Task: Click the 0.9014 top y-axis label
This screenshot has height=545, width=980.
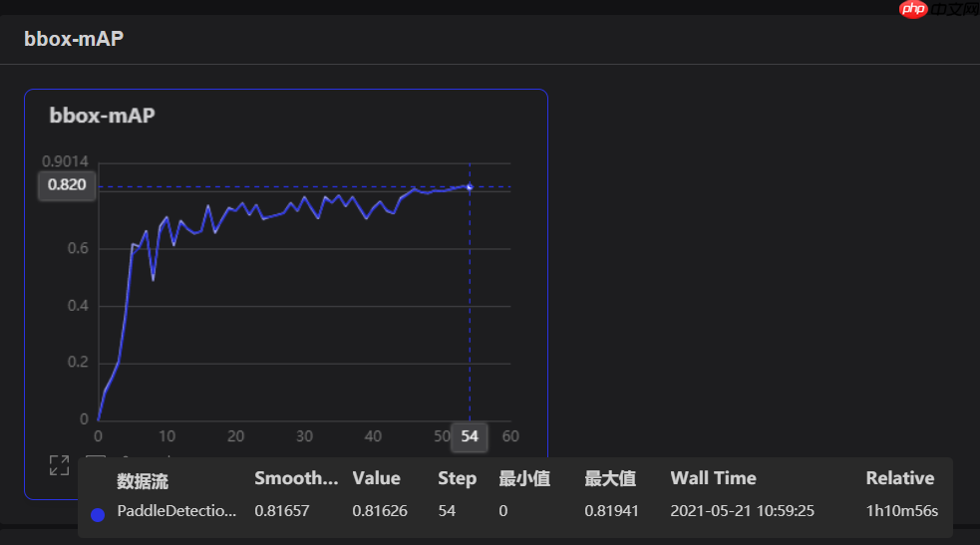Action: 65,161
